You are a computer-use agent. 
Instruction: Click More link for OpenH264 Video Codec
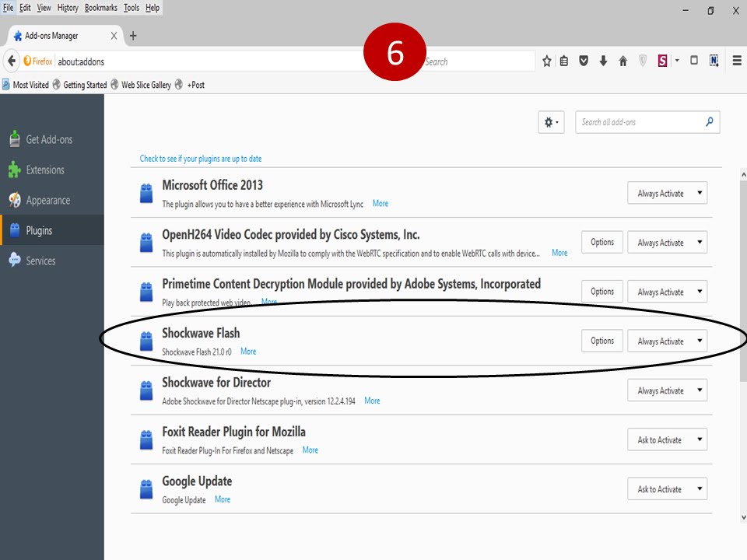tap(559, 253)
